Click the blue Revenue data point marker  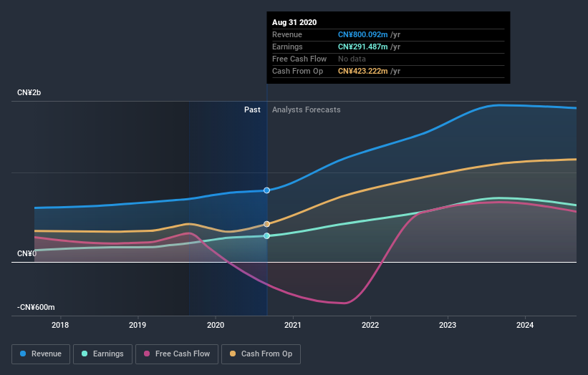coord(266,190)
